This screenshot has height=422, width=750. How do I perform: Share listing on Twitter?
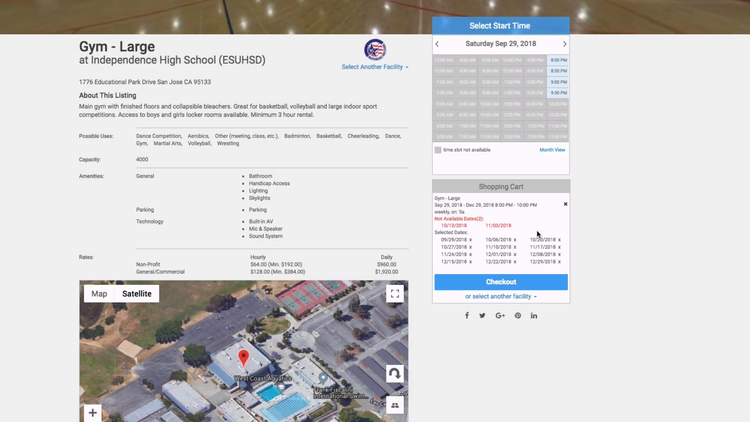(x=482, y=316)
